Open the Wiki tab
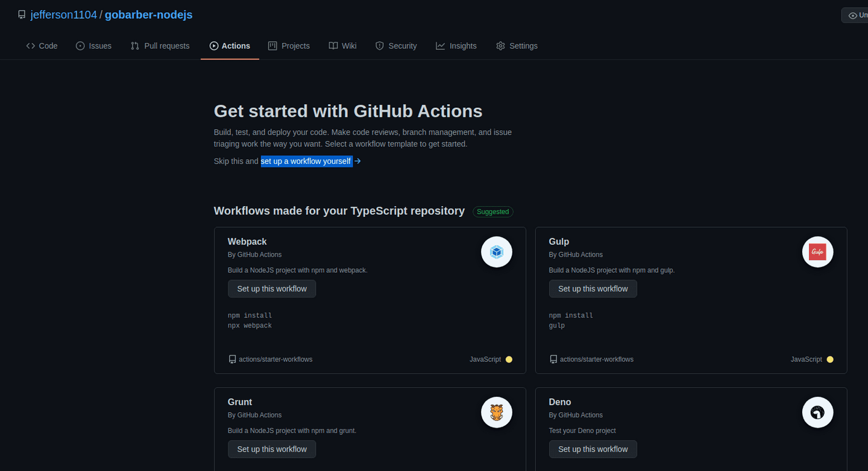Viewport: 868px width, 471px height. point(343,46)
